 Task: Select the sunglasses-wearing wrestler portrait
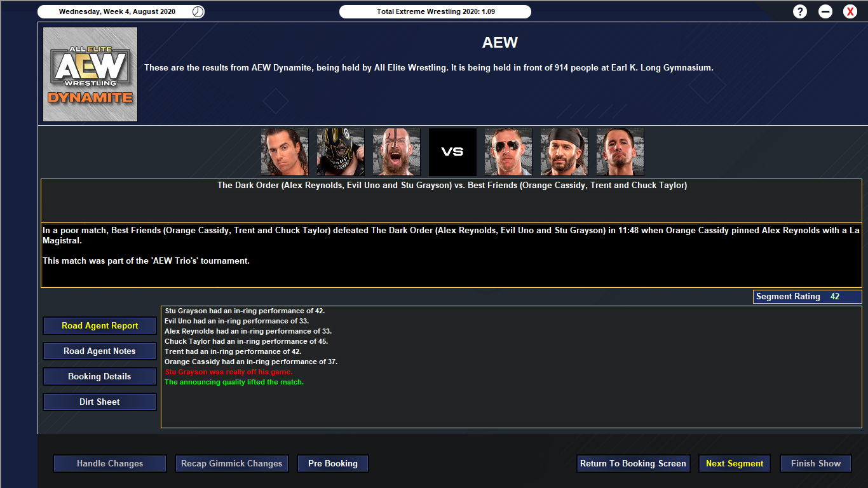click(x=508, y=152)
